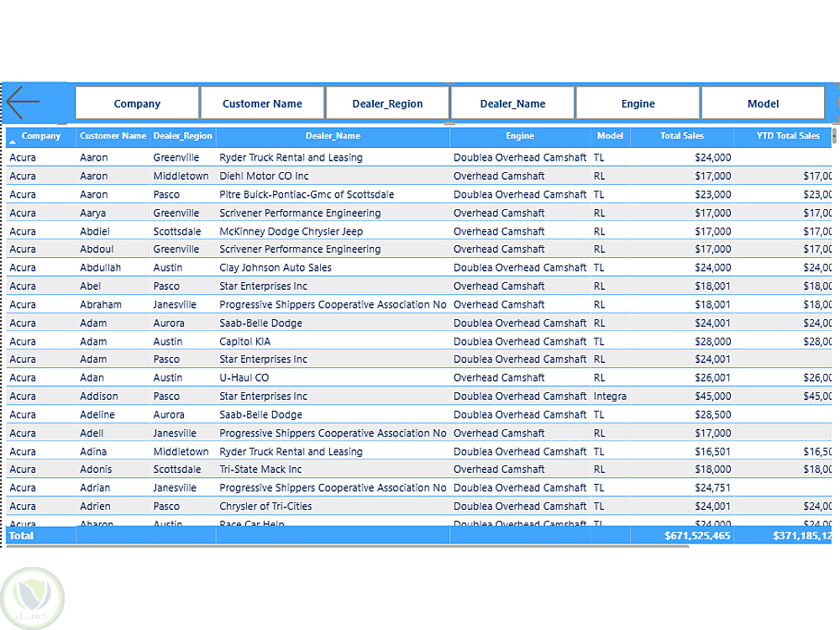Click the '$23,000' total sales cell

pos(712,195)
